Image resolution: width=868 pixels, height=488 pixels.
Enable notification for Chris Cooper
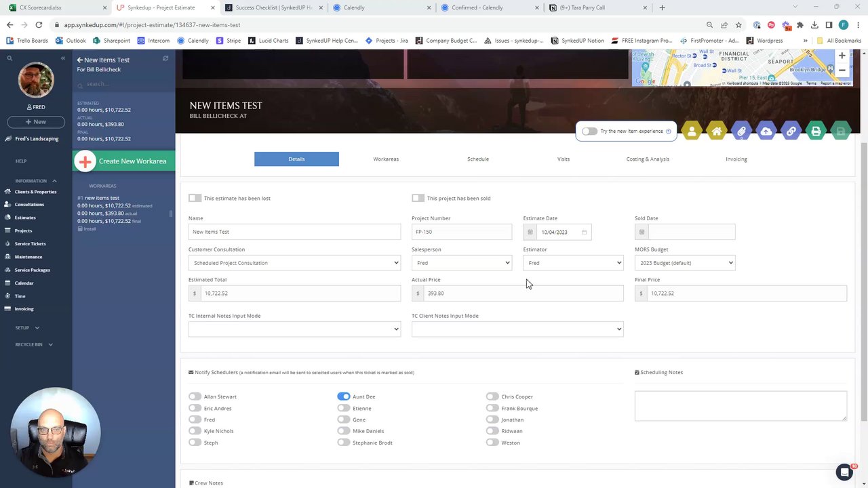[x=492, y=396]
